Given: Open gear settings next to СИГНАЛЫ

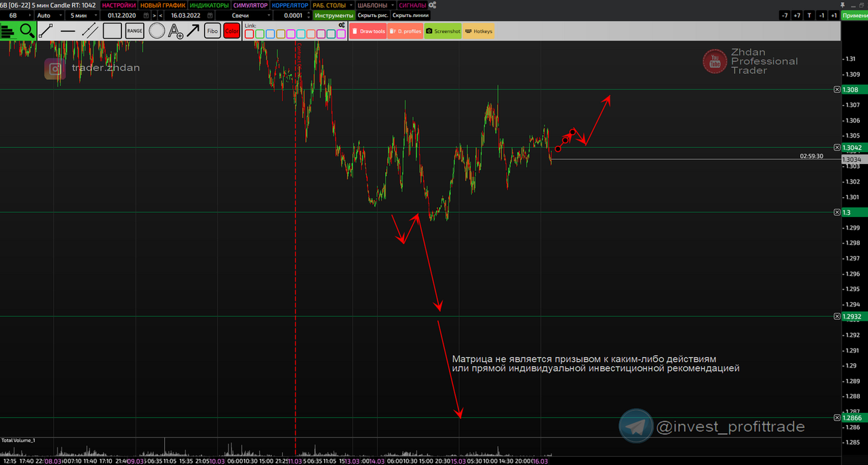Looking at the screenshot, I should [x=431, y=5].
